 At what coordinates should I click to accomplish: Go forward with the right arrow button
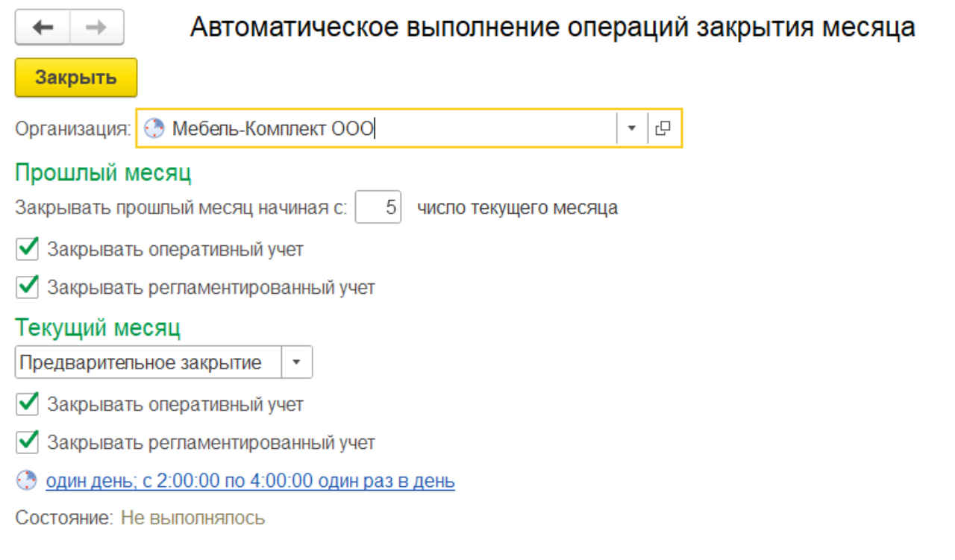pos(97,28)
